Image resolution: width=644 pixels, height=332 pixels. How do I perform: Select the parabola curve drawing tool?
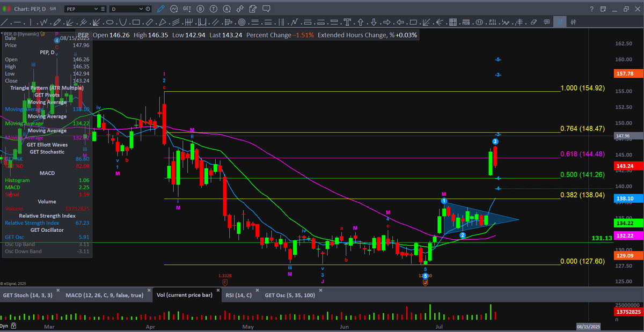point(123,22)
